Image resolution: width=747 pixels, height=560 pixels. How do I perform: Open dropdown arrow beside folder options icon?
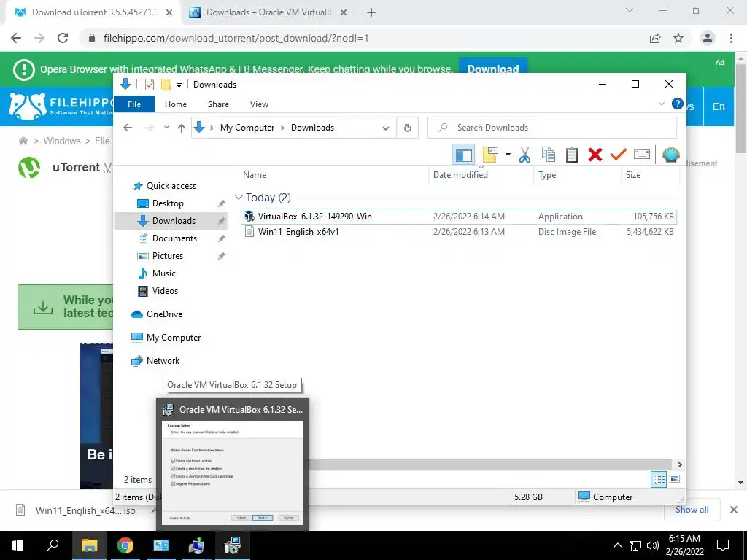(x=508, y=155)
